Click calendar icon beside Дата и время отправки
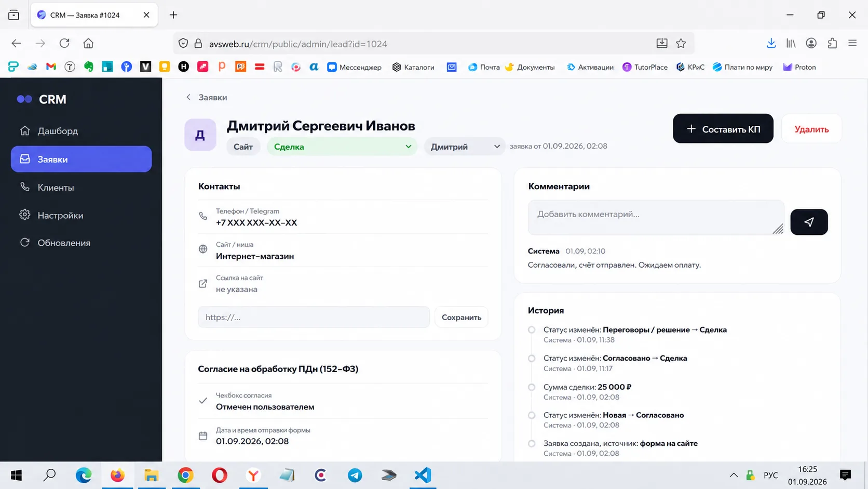This screenshot has width=868, height=489. click(203, 436)
